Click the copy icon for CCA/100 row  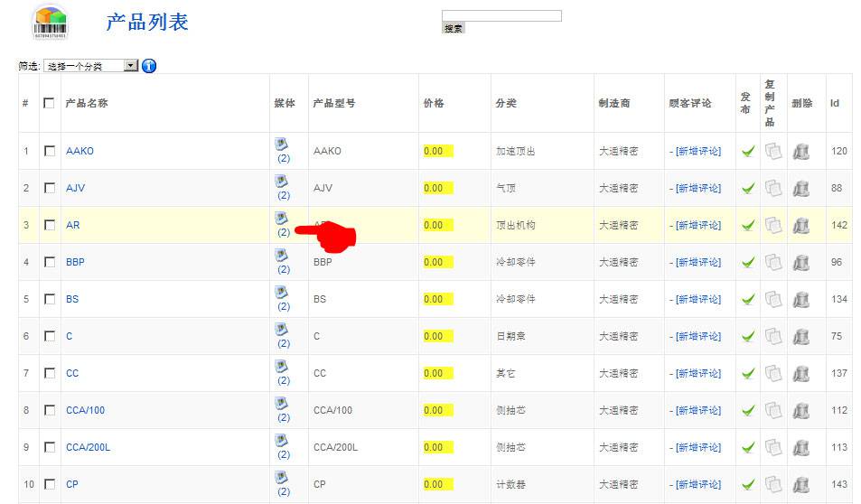tap(772, 410)
